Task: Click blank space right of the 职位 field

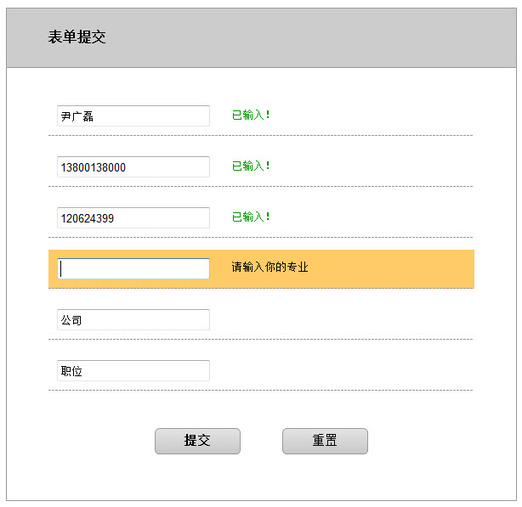Action: 340,370
